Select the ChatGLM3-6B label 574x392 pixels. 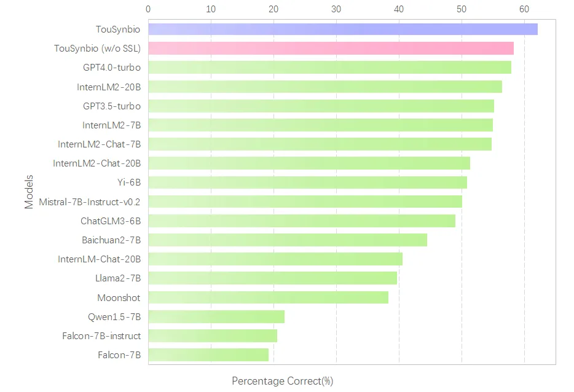pyautogui.click(x=111, y=221)
